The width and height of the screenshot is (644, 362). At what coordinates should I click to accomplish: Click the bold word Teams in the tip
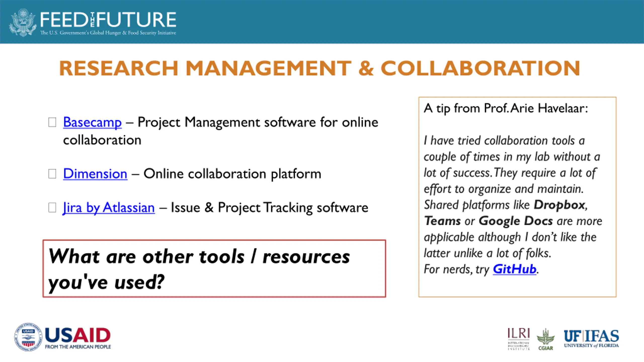coord(442,221)
